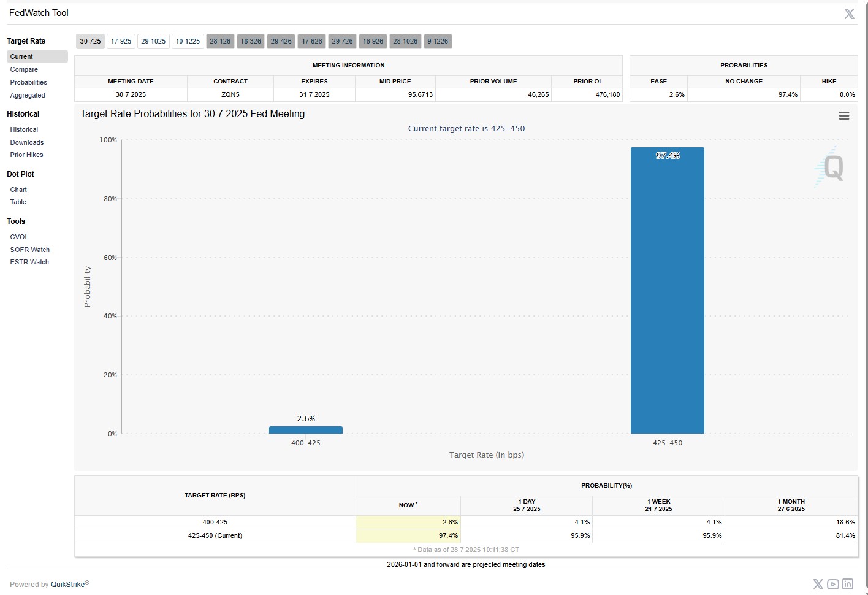The height and width of the screenshot is (595, 868).
Task: Click the Dot Plot sidebar heading
Action: (20, 174)
